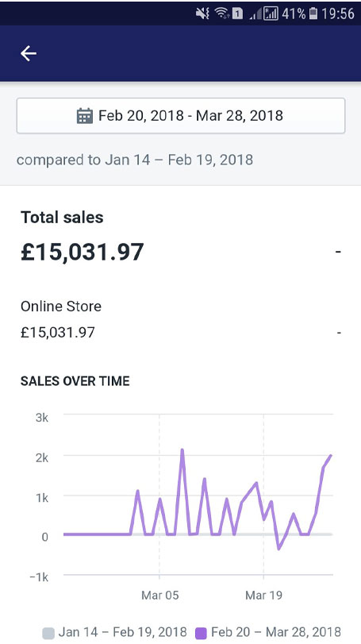Tap the Wi-Fi status bar icon

[x=222, y=14]
